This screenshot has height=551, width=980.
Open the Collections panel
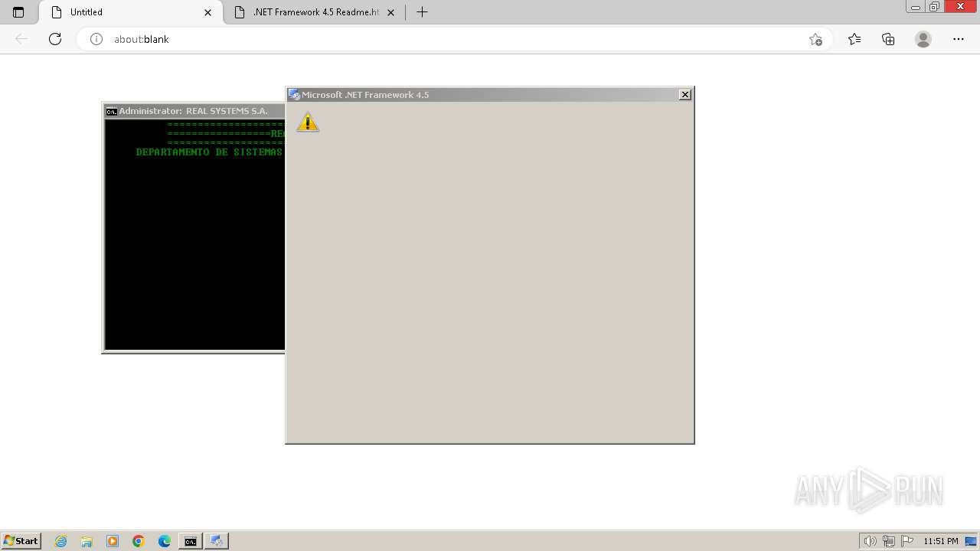888,39
